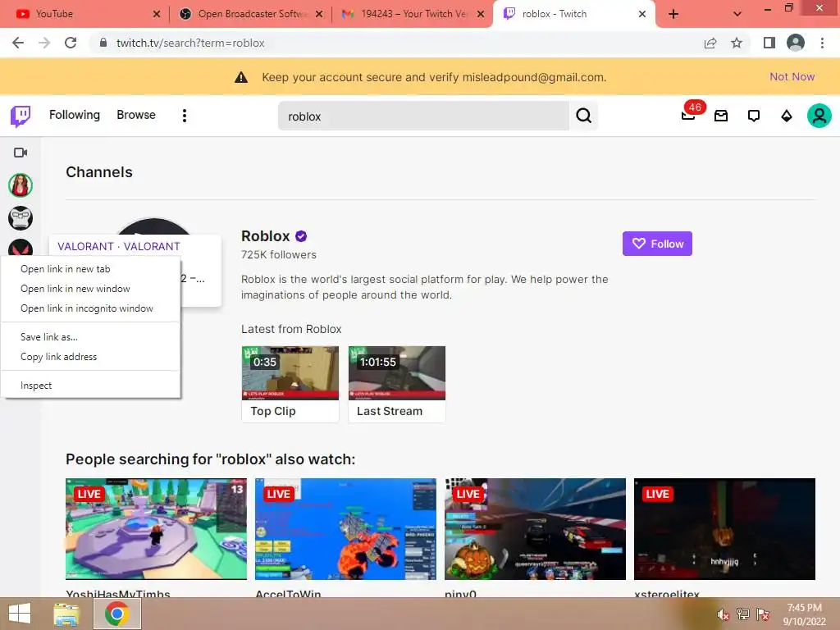Open the pinyO live stream thumbnail
840x630 pixels.
(x=535, y=529)
